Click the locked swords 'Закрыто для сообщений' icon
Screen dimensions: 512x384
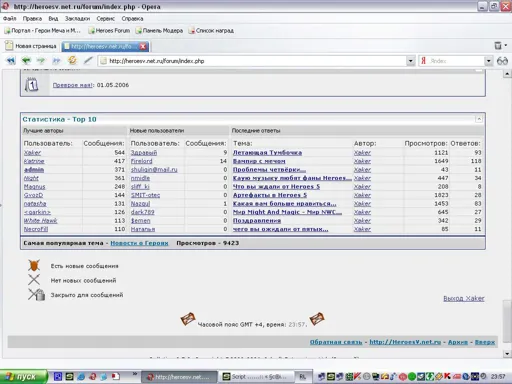point(36,294)
